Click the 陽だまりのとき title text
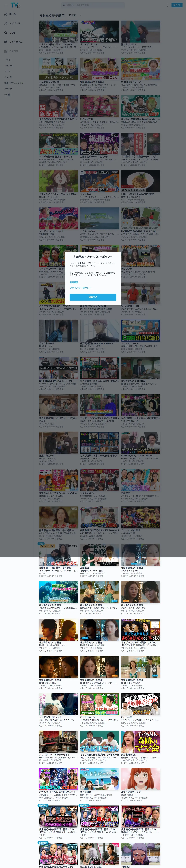 pyautogui.click(x=129, y=44)
